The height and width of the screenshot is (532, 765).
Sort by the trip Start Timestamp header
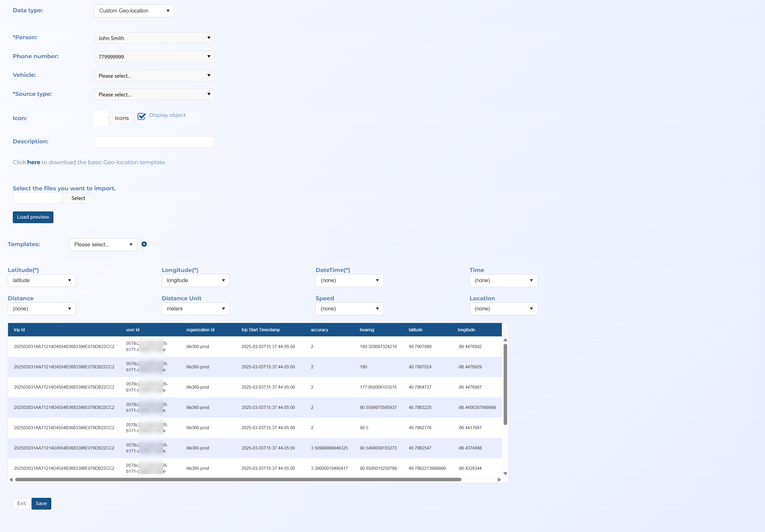pyautogui.click(x=261, y=330)
